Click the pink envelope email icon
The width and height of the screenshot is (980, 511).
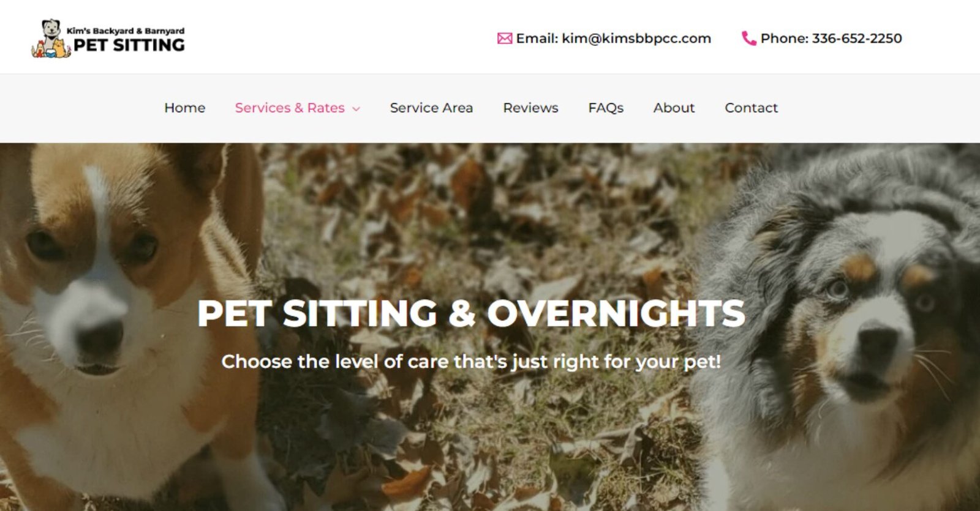pos(504,39)
